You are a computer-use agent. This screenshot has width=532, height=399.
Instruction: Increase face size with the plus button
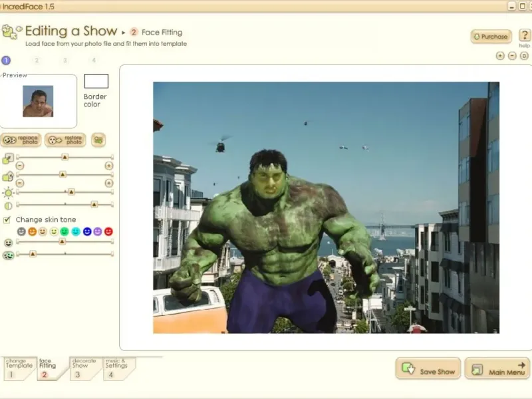point(109,166)
